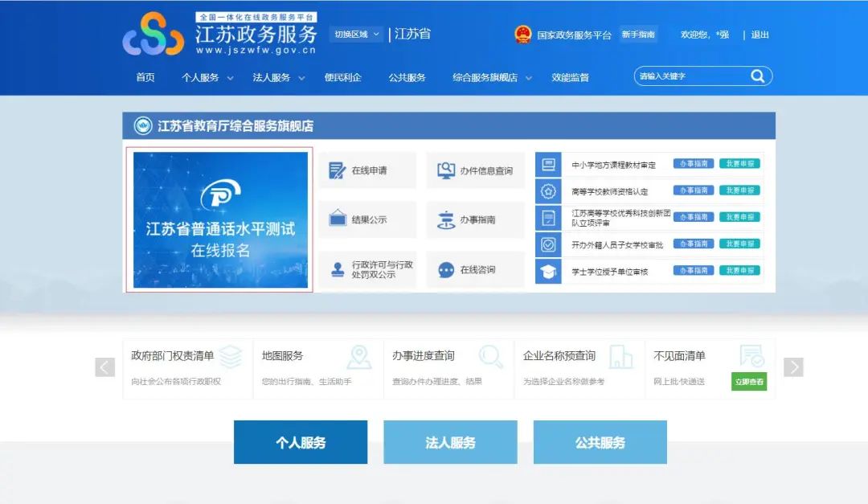Click the 高等学校教师资格认定 text
The height and width of the screenshot is (504, 868).
click(x=609, y=191)
